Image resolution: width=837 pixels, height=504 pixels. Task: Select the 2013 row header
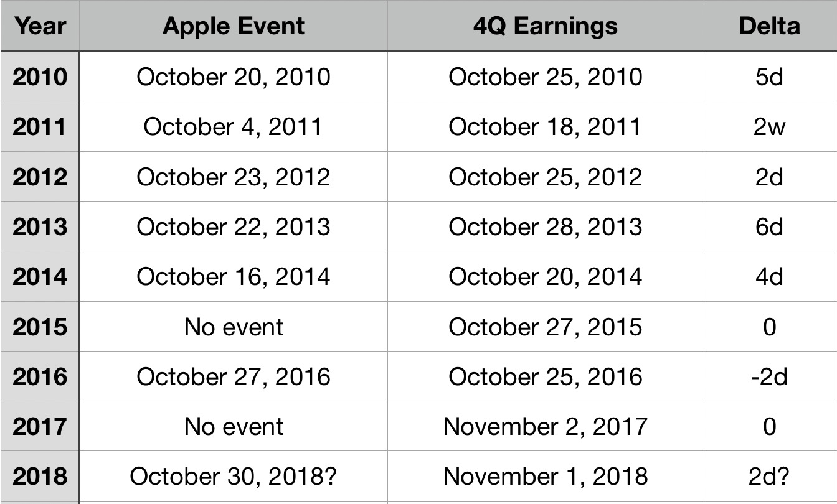tap(40, 226)
